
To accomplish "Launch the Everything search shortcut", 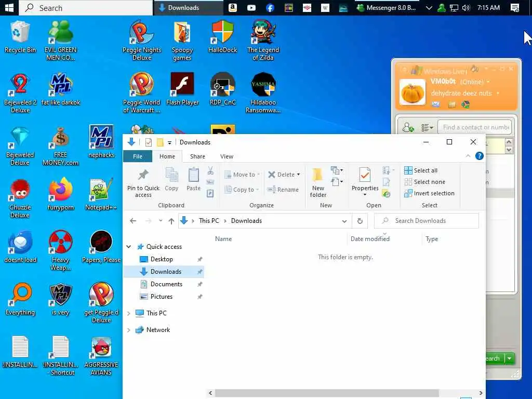I will click(20, 299).
